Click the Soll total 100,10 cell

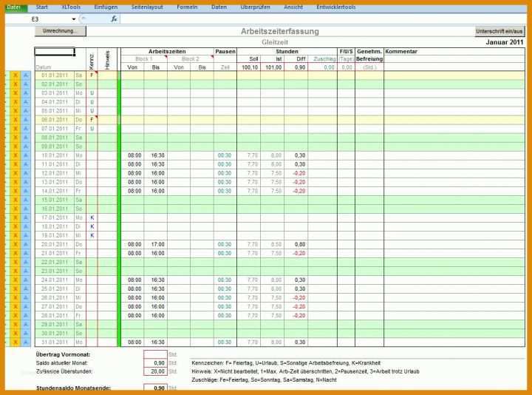click(x=249, y=67)
